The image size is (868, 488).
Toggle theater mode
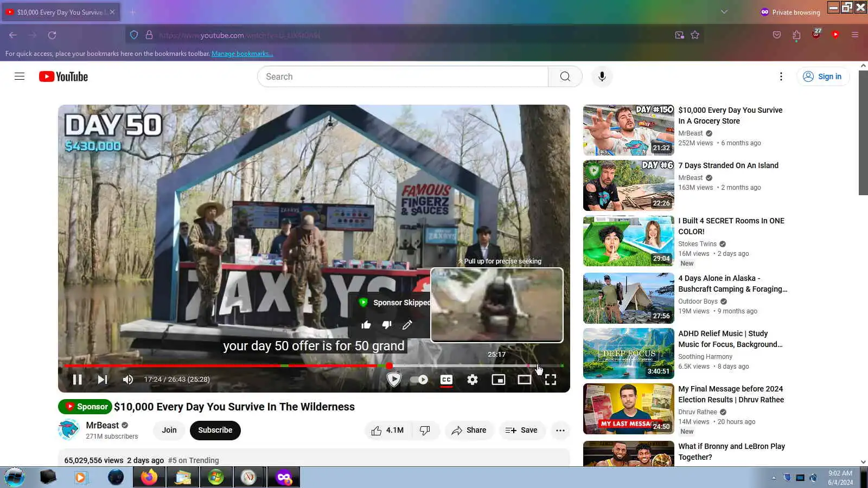[x=524, y=380]
